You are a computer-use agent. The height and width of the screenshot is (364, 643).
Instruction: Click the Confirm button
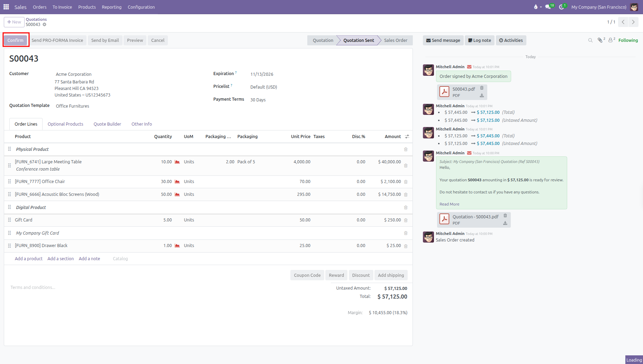16,40
